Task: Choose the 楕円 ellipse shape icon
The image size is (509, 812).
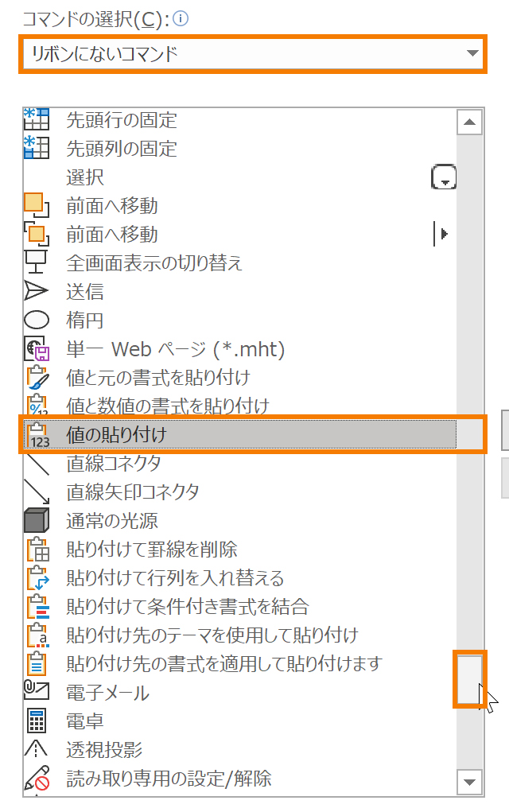Action: (x=37, y=320)
